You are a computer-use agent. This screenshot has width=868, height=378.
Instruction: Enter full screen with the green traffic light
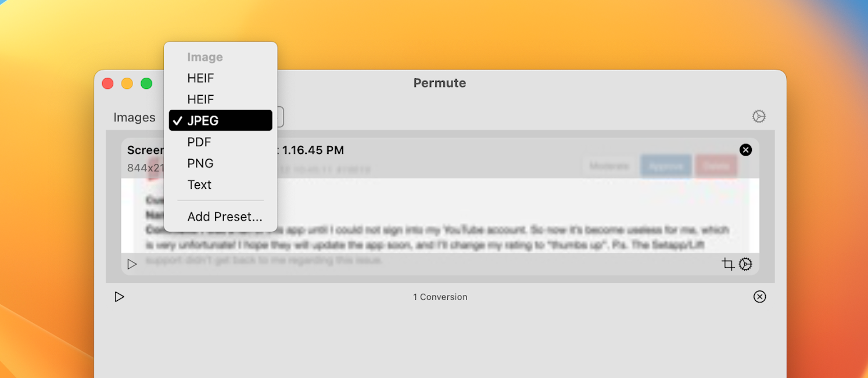(146, 83)
